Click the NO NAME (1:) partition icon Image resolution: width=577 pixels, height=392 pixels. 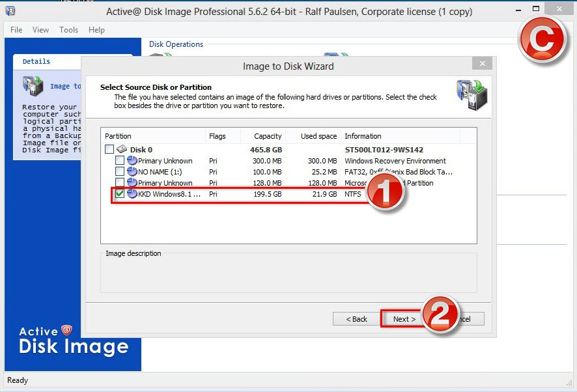pos(132,171)
